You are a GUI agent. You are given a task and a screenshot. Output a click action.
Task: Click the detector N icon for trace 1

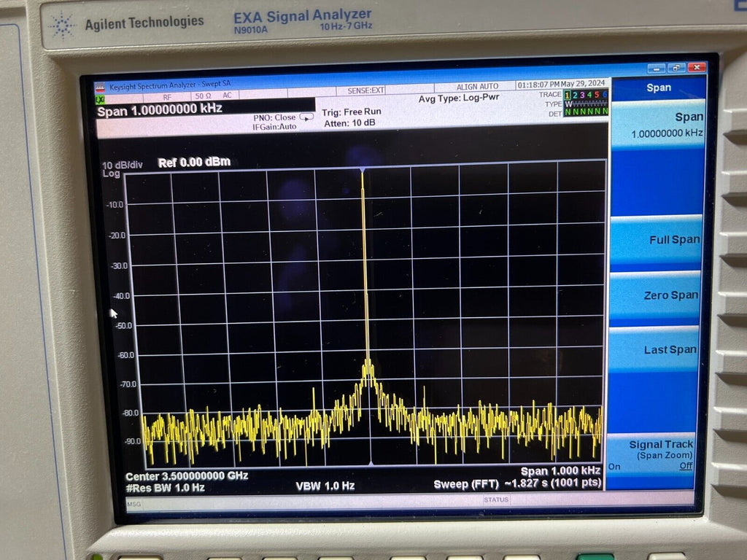[568, 112]
